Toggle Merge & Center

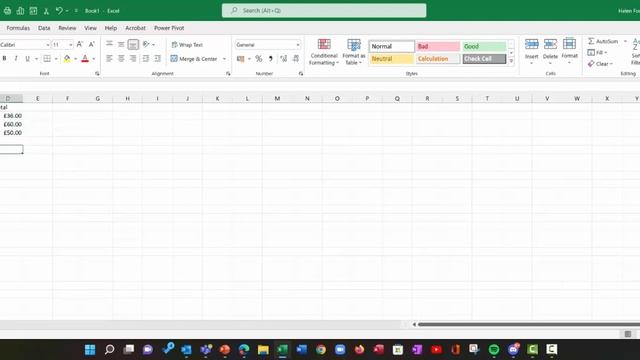(x=194, y=59)
